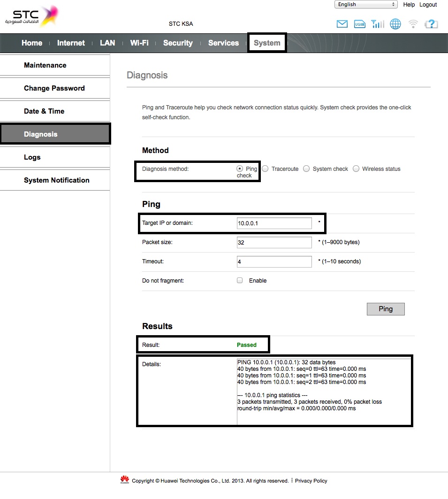Click the Target IP or domain field
The height and width of the screenshot is (499, 448).
point(274,223)
